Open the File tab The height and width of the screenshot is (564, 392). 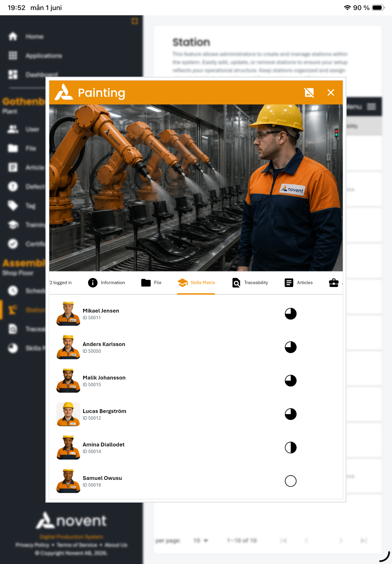pos(151,283)
